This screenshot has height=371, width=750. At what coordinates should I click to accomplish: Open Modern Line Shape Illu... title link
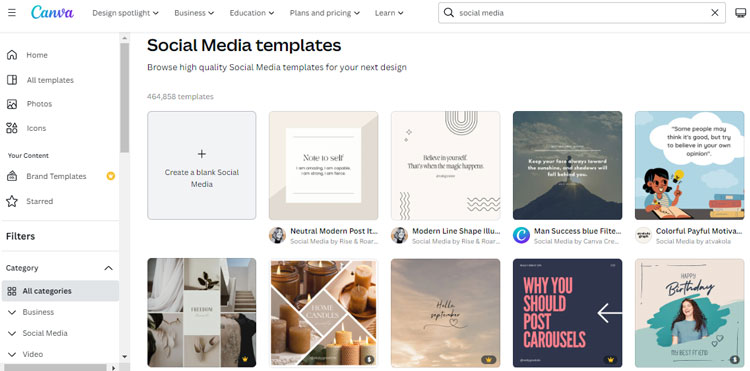tap(456, 231)
